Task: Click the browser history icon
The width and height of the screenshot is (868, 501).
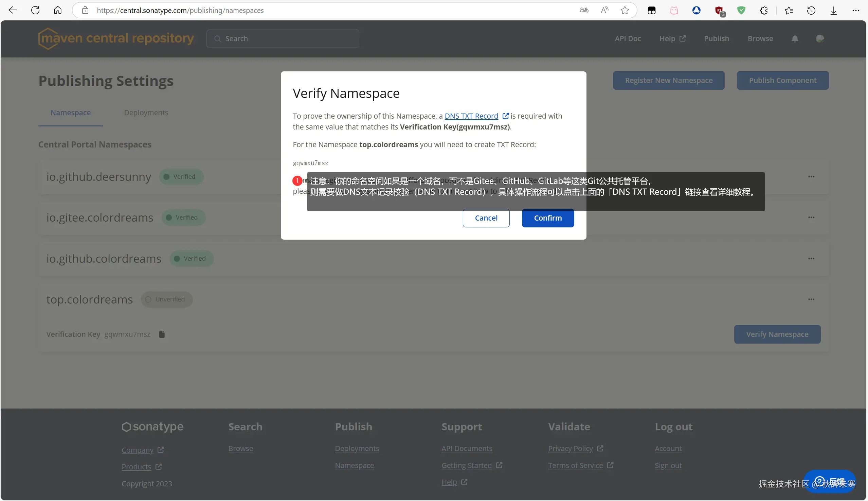Action: pyautogui.click(x=811, y=10)
